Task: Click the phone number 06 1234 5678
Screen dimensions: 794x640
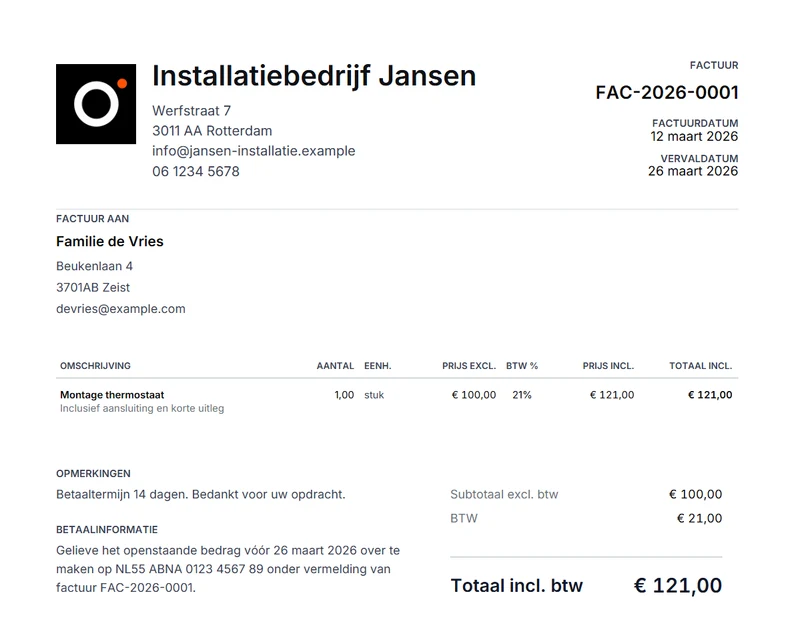Action: pos(195,171)
